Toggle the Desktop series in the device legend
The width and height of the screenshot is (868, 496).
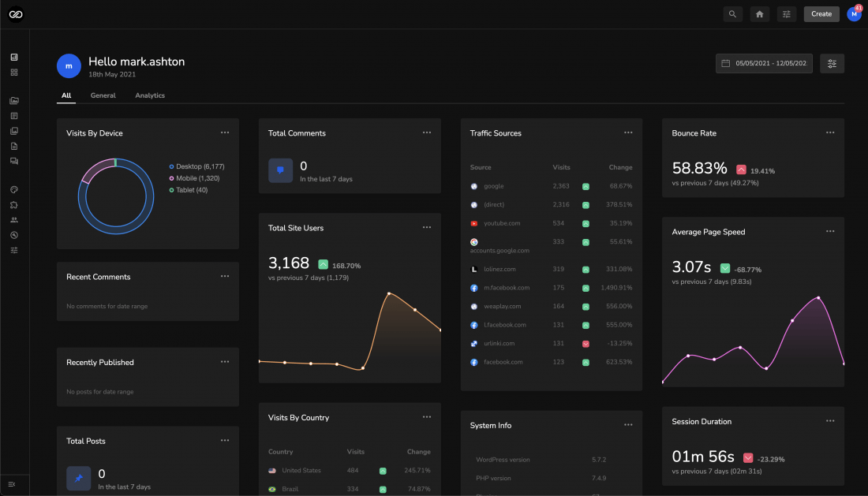[x=197, y=166]
